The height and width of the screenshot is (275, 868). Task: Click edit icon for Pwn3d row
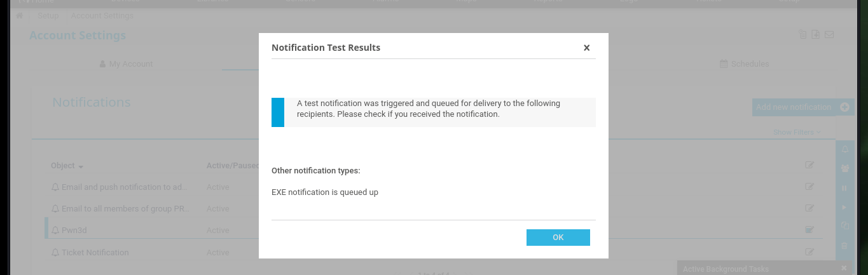click(x=809, y=230)
